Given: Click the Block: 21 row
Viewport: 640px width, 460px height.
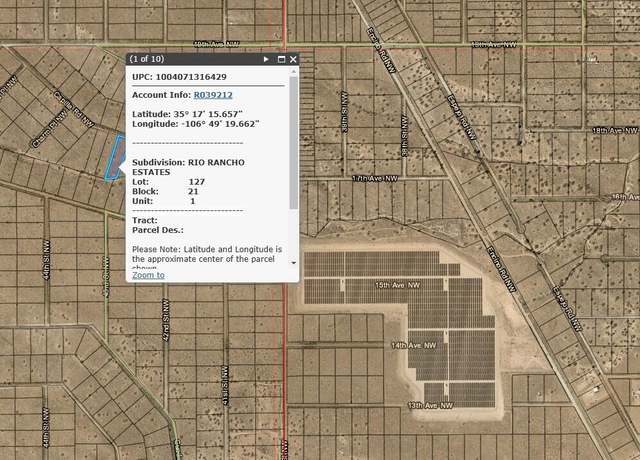Looking at the screenshot, I should point(165,191).
